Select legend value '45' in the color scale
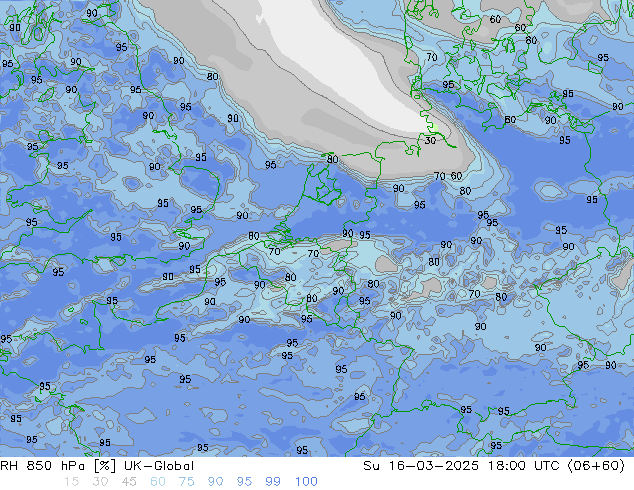The width and height of the screenshot is (634, 490). pos(129,482)
